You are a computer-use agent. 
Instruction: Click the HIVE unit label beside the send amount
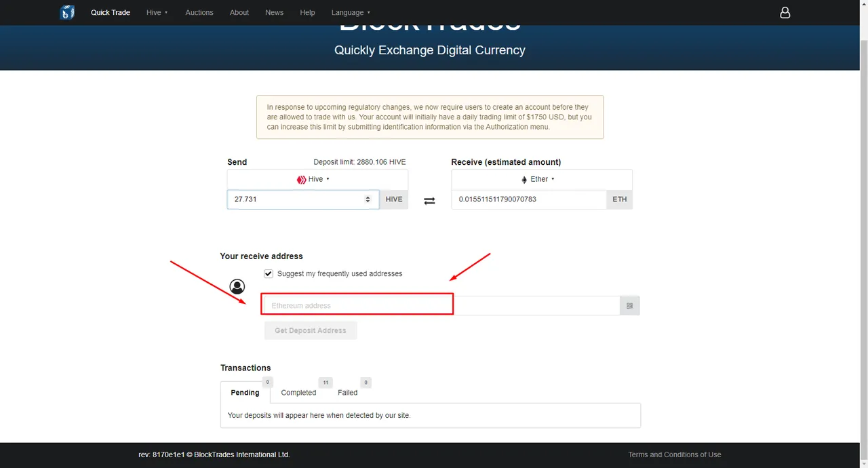pos(394,199)
